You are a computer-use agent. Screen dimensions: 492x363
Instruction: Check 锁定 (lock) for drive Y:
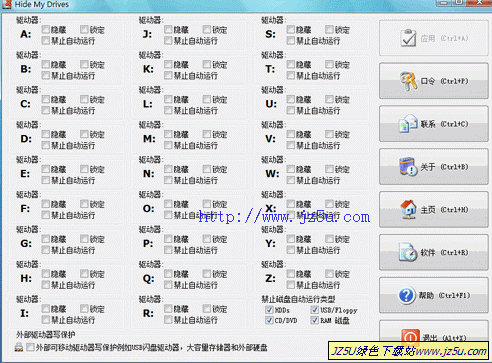tap(329, 239)
